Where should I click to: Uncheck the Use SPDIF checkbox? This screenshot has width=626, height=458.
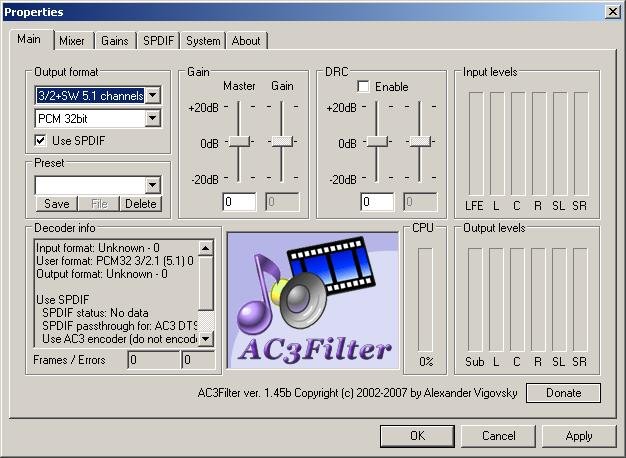pyautogui.click(x=40, y=141)
